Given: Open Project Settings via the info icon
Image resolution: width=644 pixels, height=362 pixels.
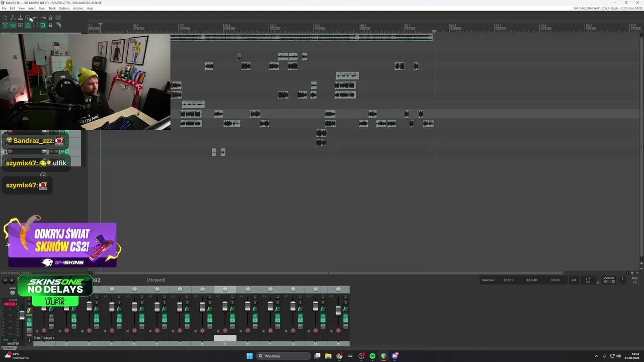Looking at the screenshot, I should tap(28, 18).
